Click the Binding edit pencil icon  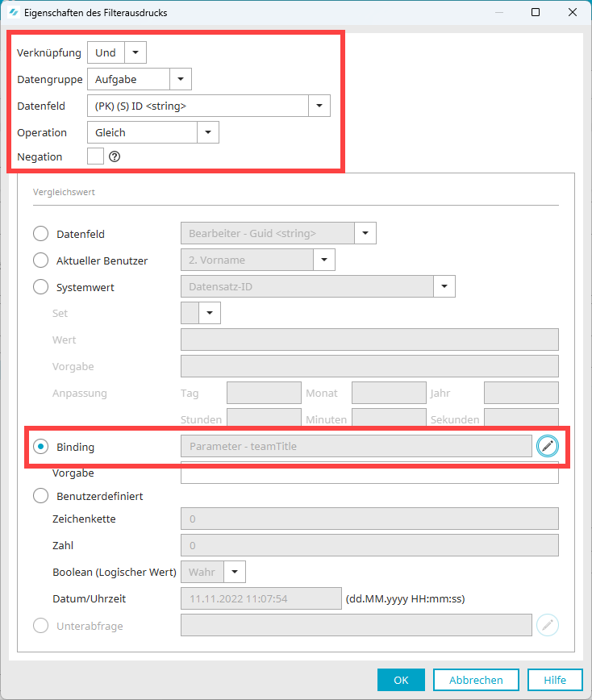click(548, 446)
